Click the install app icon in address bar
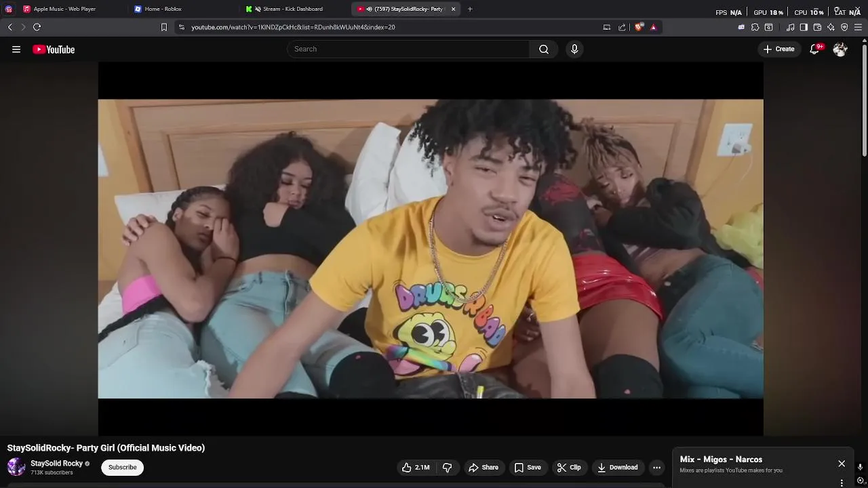Screen dimensions: 868x488 click(607, 27)
